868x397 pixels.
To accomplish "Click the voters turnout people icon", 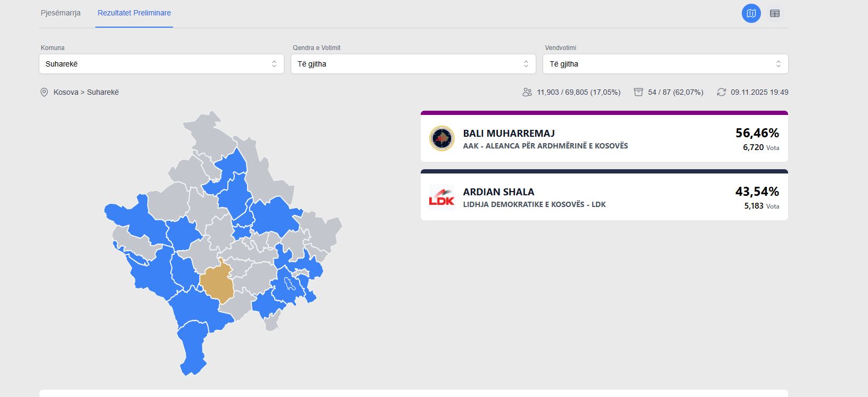I will point(527,93).
